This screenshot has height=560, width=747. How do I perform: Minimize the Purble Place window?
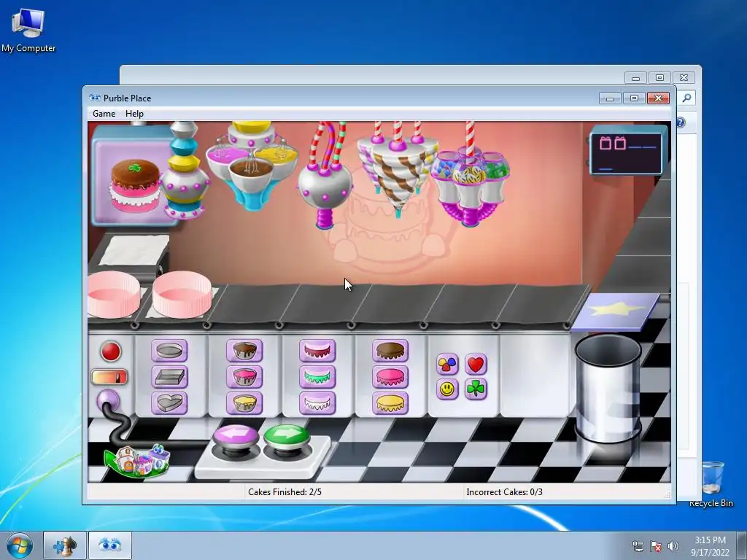point(611,98)
